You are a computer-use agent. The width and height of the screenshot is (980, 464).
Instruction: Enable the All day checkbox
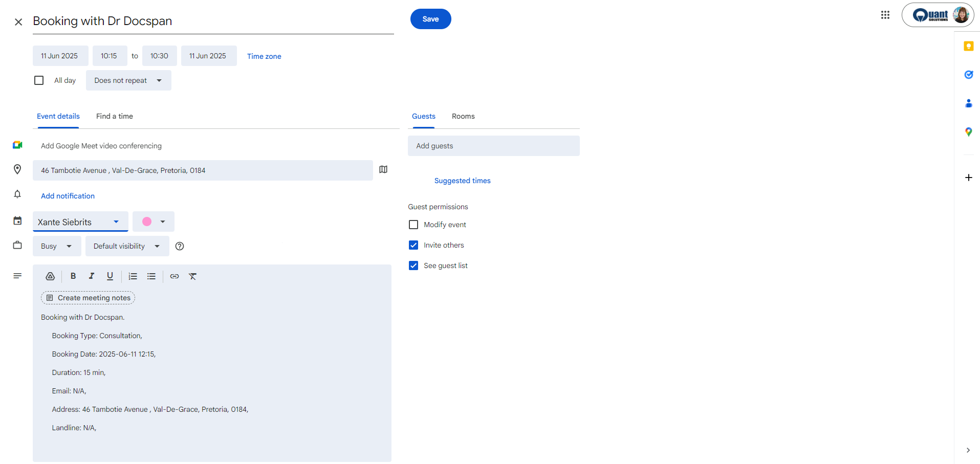[x=39, y=80]
